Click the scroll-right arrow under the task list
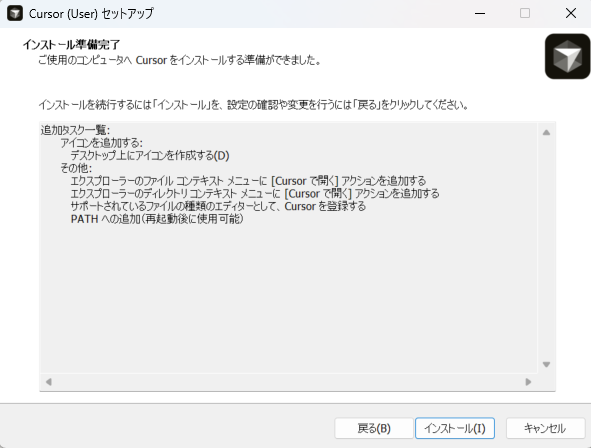Screen dimensions: 591x448 pos(528,382)
